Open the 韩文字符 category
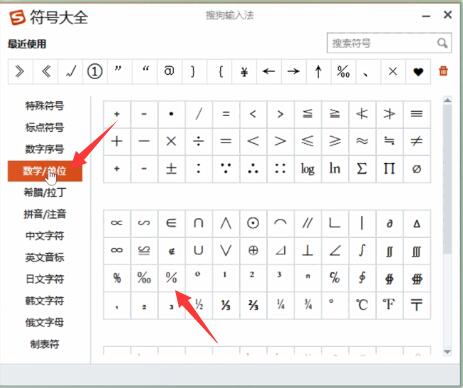The image size is (463, 388). click(45, 301)
